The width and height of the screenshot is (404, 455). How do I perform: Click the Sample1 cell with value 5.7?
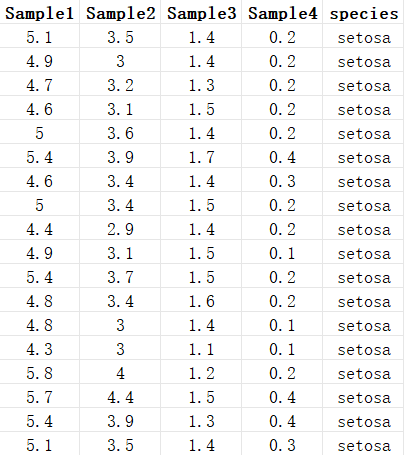pyautogui.click(x=39, y=396)
